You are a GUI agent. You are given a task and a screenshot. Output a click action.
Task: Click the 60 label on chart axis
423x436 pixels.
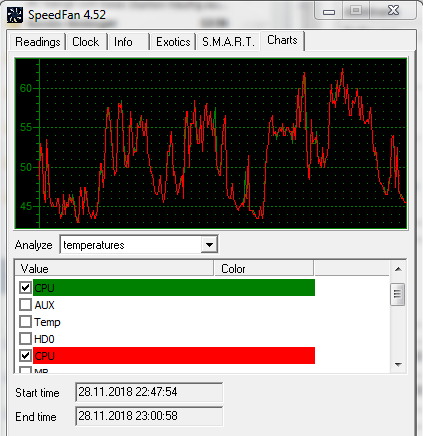(26, 88)
